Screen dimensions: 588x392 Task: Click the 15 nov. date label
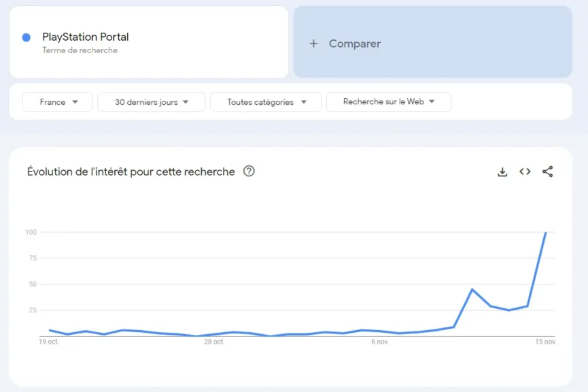pos(546,342)
